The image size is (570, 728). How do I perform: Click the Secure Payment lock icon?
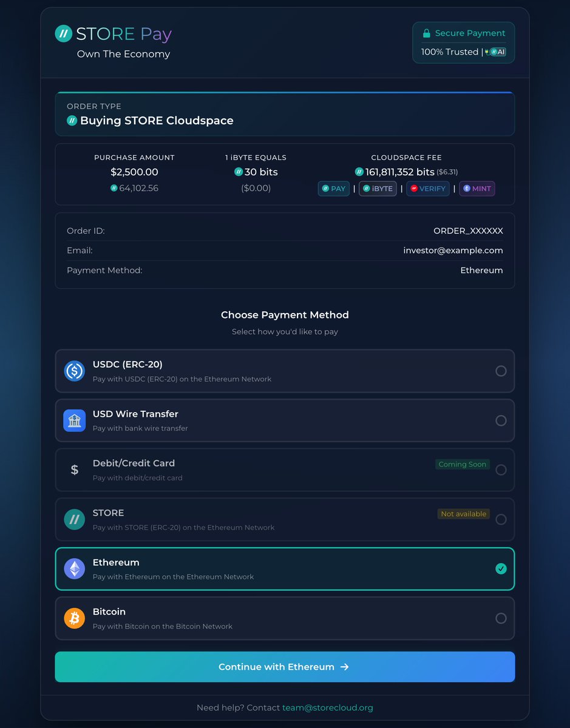427,33
